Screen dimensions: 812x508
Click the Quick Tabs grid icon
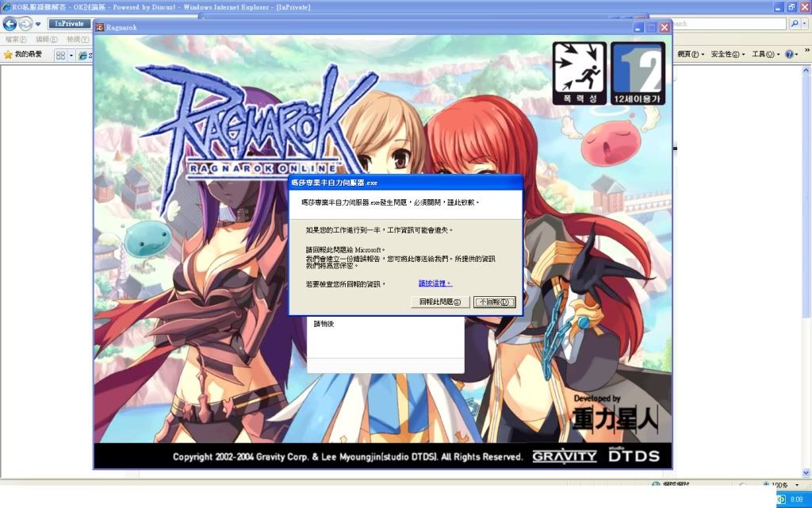click(x=60, y=55)
